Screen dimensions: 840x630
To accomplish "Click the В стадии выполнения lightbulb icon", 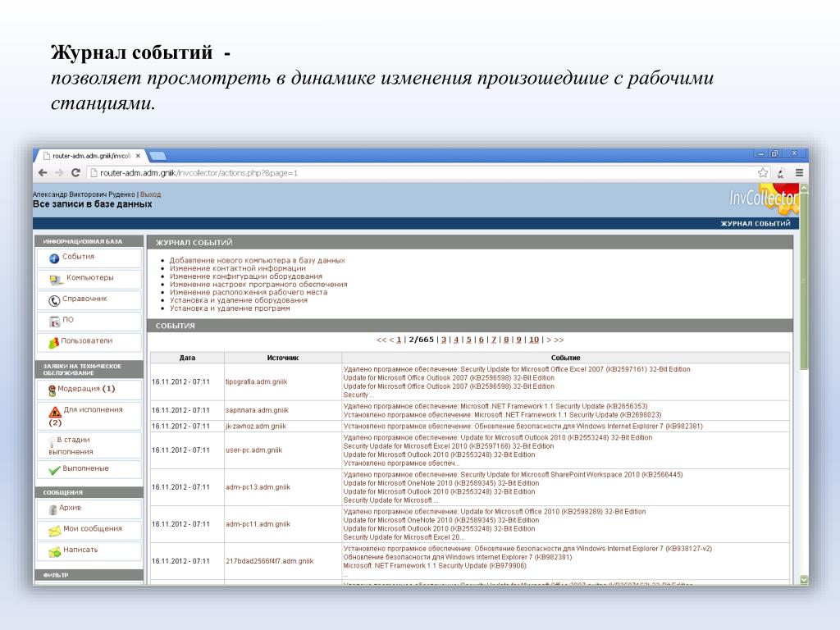I will [52, 441].
